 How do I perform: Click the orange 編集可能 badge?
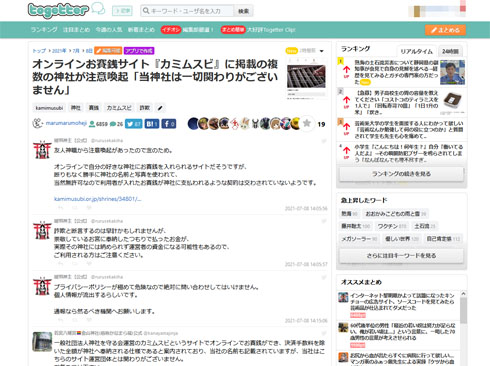108,51
